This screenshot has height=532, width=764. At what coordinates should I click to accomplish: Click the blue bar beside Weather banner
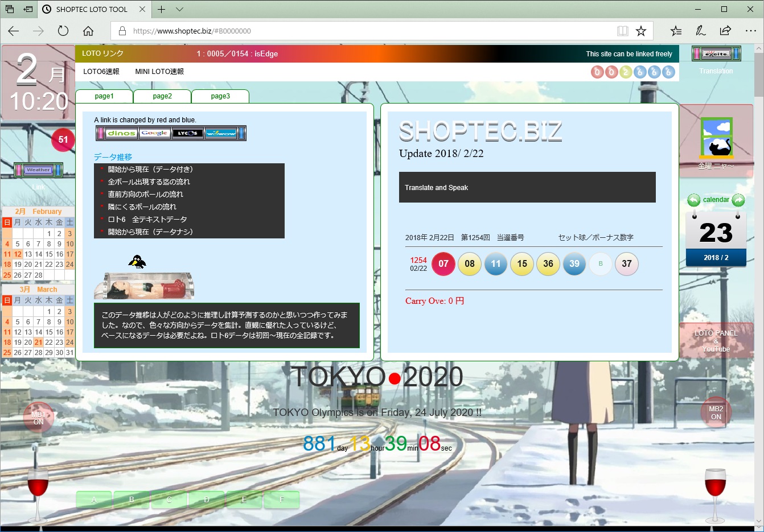click(57, 170)
